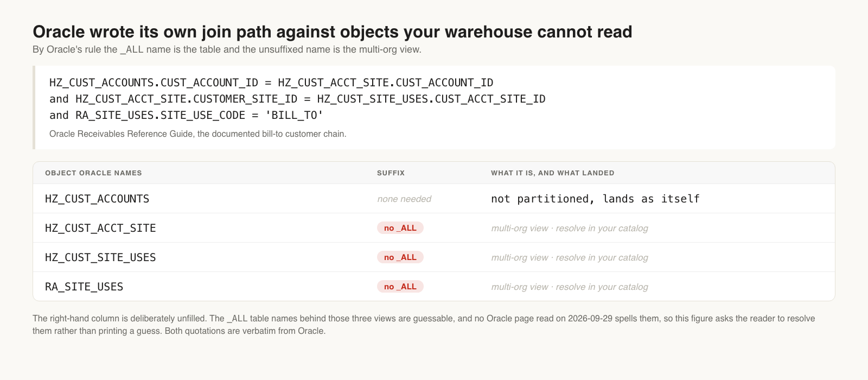Select the HZ_CUST_SITE_USES row name
Screen dimensions: 868x380
point(100,257)
